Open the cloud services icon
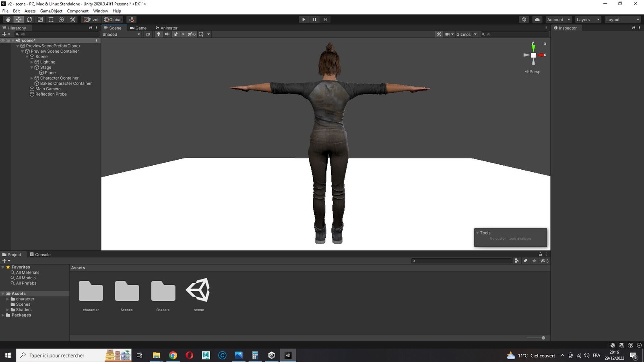The height and width of the screenshot is (362, 644). click(537, 19)
